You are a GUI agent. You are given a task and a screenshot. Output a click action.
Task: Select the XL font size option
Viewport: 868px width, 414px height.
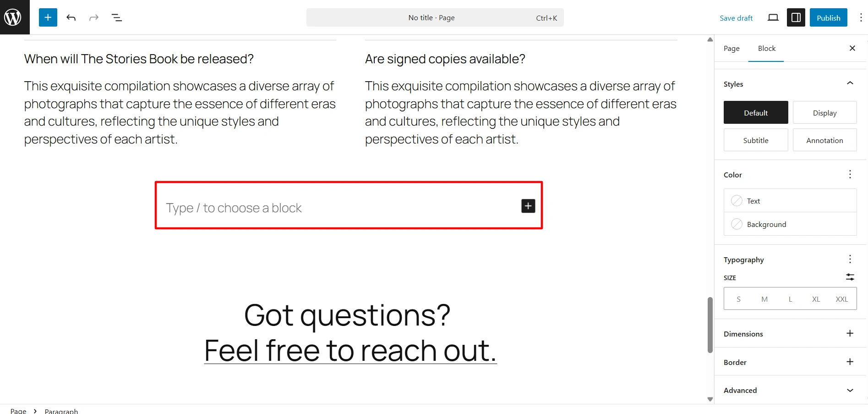pyautogui.click(x=816, y=299)
